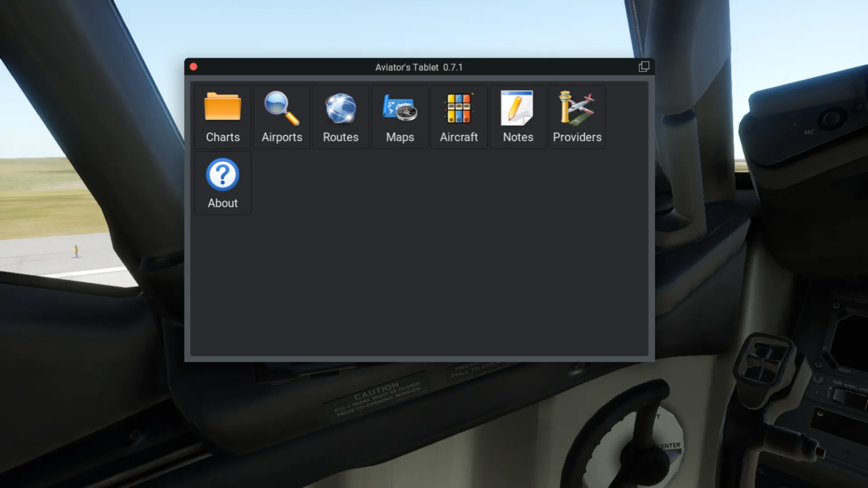Screen dimensions: 868x488
Task: Click the Aviator's Tablet 0.7.1 title bar
Action: (419, 67)
